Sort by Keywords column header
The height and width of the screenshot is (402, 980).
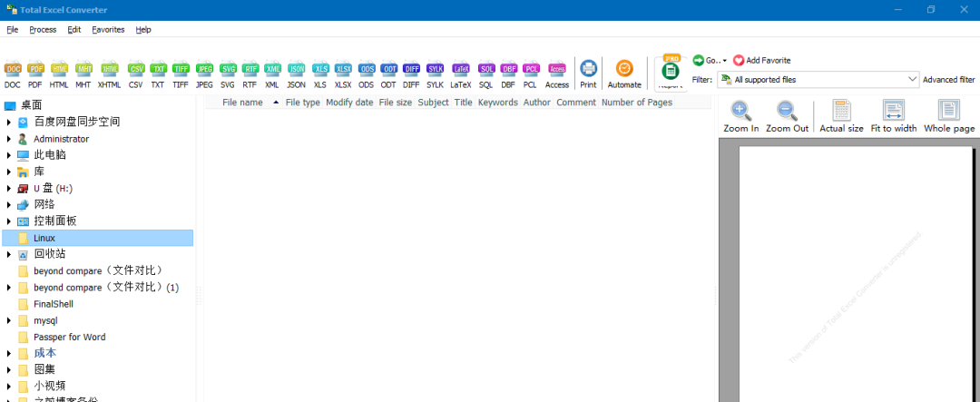coord(498,103)
